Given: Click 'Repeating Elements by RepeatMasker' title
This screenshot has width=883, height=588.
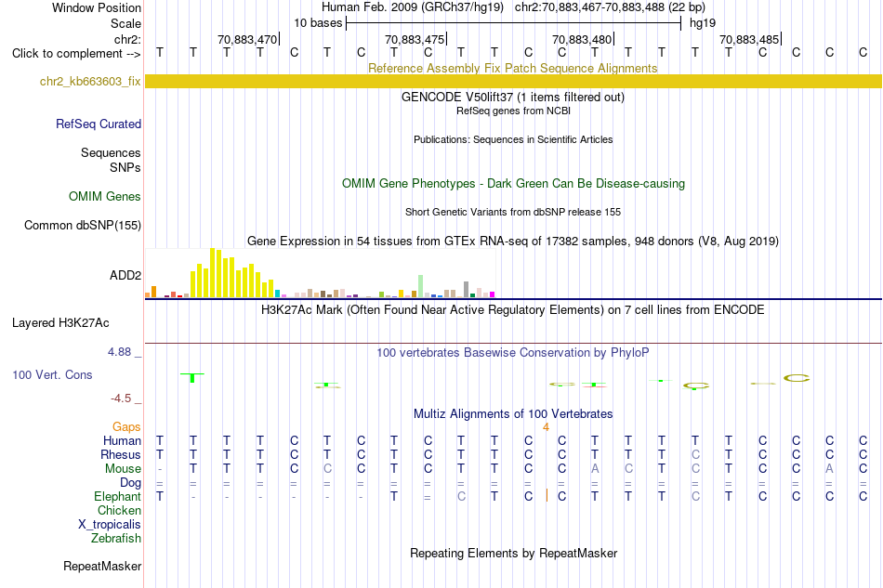Looking at the screenshot, I should coord(513,553).
